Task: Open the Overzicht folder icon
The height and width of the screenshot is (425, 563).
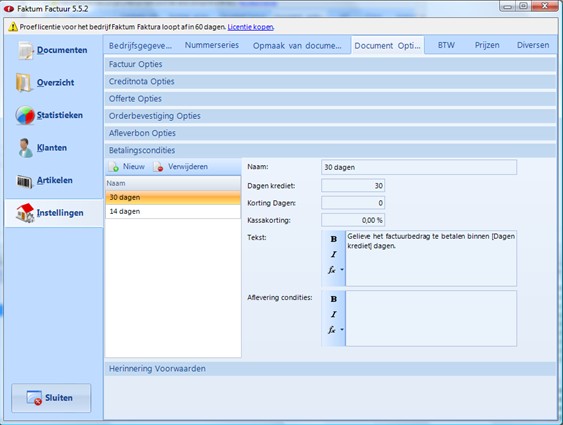Action: pyautogui.click(x=24, y=82)
